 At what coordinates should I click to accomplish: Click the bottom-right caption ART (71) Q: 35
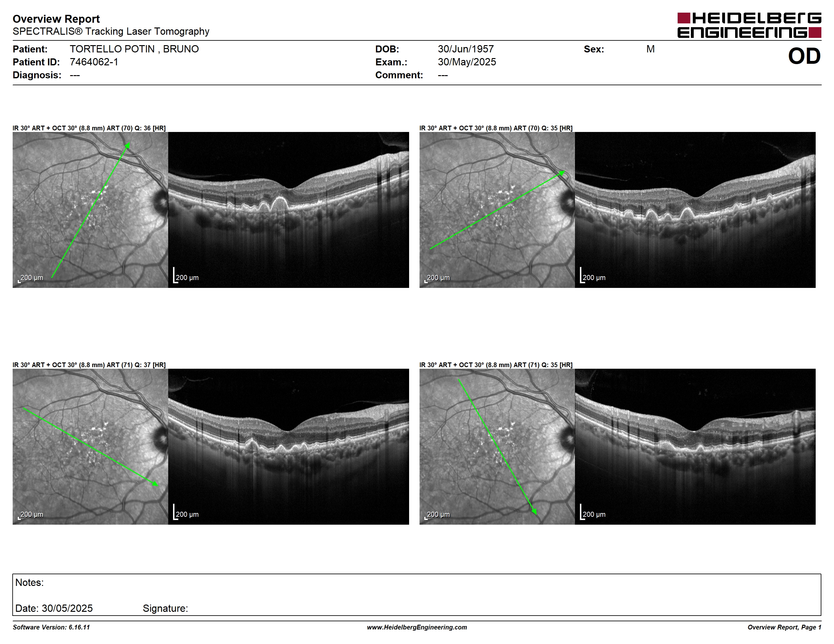(496, 365)
